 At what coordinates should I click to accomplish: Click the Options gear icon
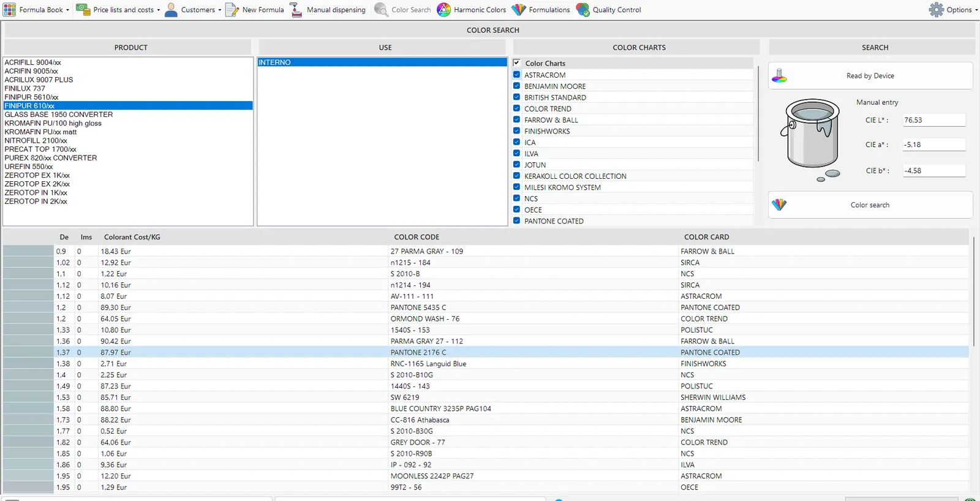point(937,10)
